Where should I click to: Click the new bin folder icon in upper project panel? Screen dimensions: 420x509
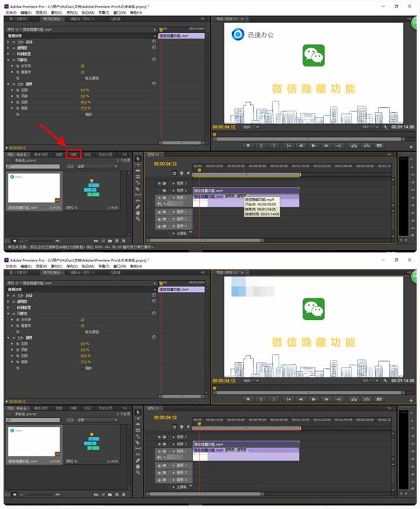pyautogui.click(x=110, y=241)
